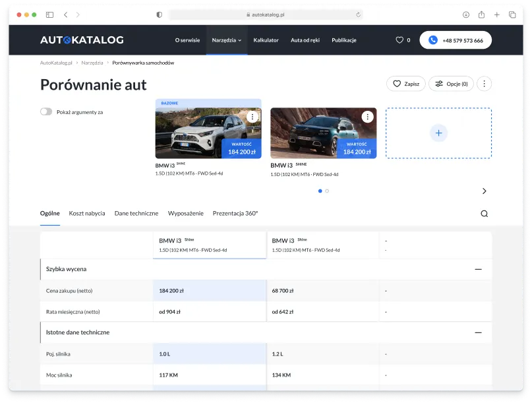Open three-dot menu on the teal car image

tap(367, 117)
